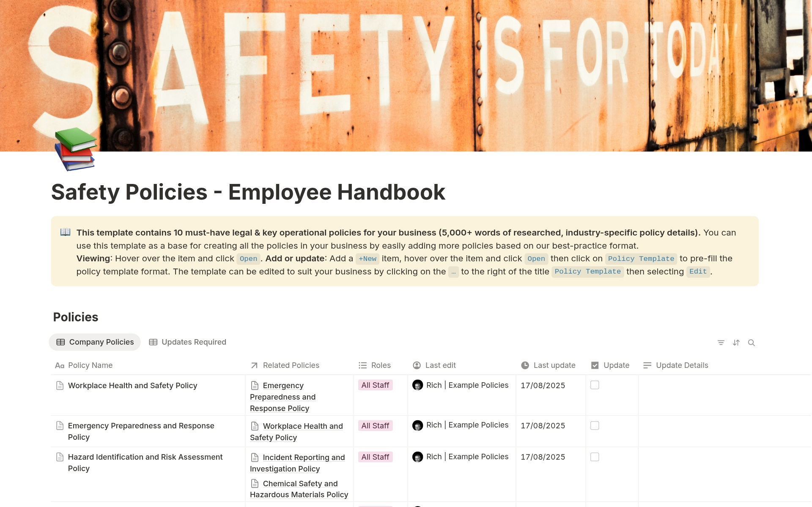Open the Last update column header menu
The height and width of the screenshot is (507, 812).
pyautogui.click(x=554, y=365)
